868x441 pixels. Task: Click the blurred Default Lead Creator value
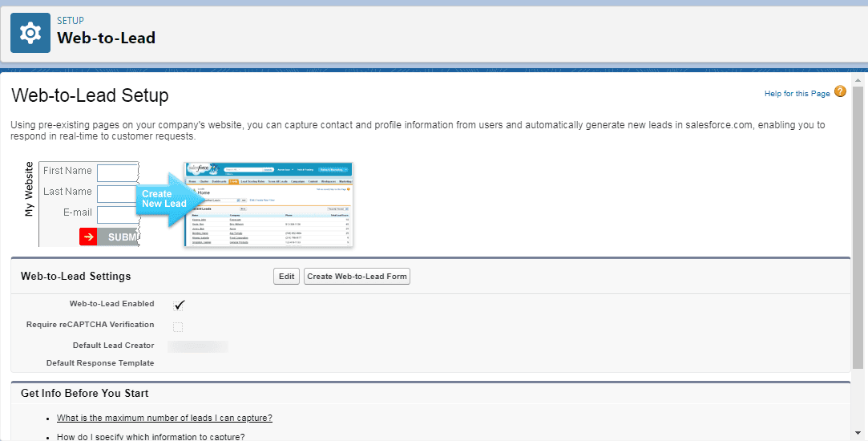pyautogui.click(x=198, y=347)
